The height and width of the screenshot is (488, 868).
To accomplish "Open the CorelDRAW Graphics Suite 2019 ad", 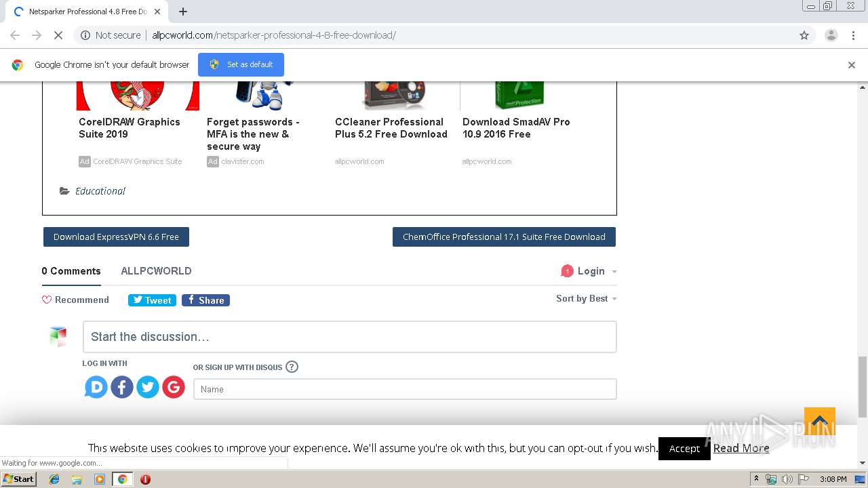I will (130, 128).
